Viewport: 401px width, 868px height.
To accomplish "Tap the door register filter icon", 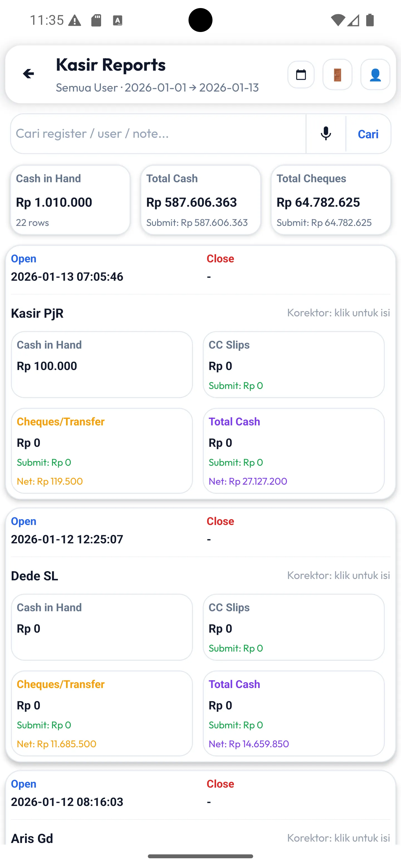I will coord(337,75).
